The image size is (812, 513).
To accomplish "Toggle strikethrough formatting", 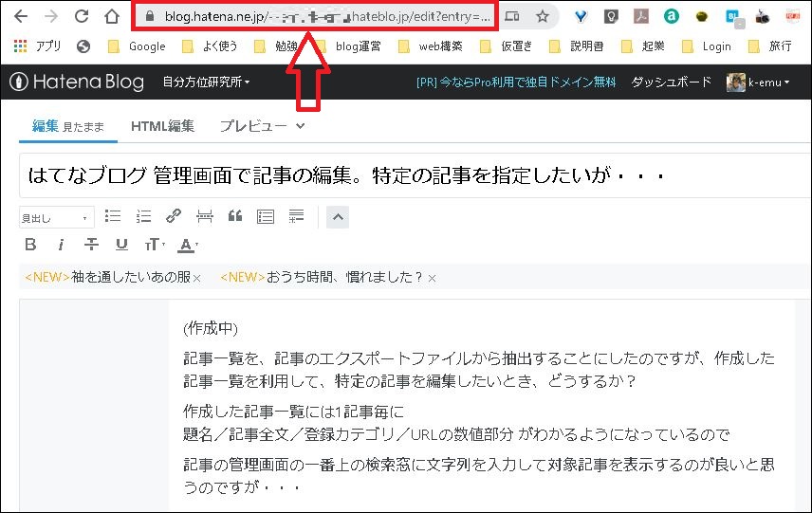I will 91,245.
